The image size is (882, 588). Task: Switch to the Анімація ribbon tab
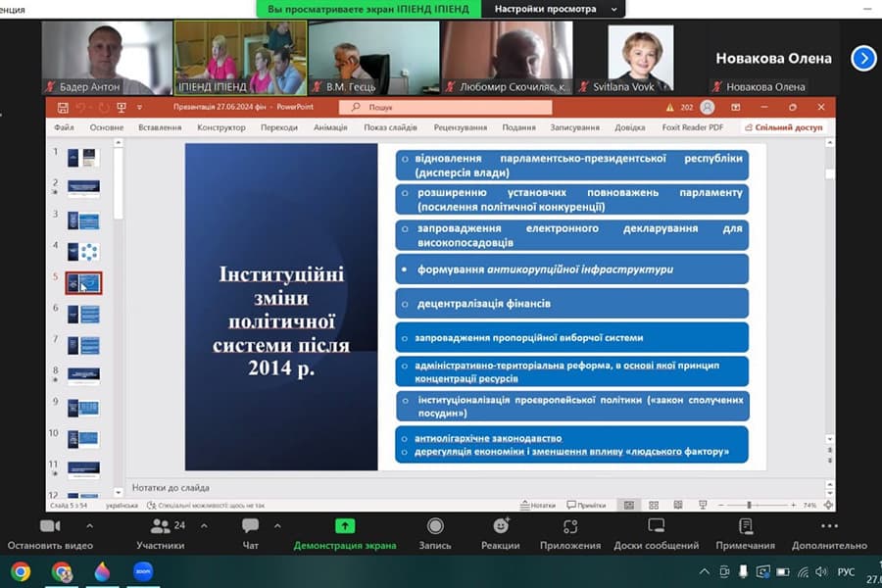pyautogui.click(x=330, y=127)
